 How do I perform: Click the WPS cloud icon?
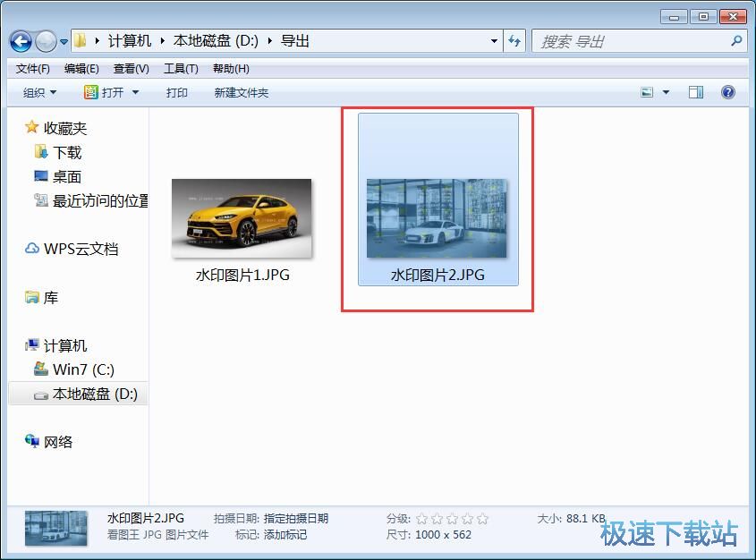[x=32, y=248]
